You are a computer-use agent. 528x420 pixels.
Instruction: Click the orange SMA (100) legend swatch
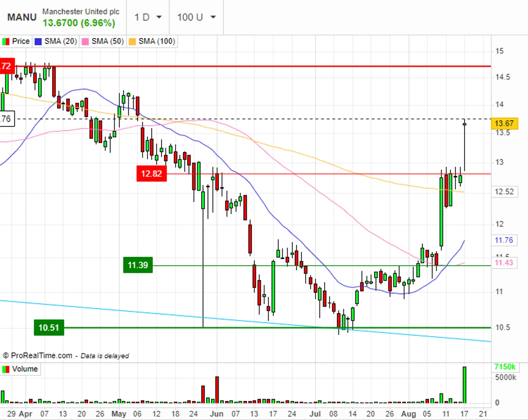pyautogui.click(x=132, y=42)
